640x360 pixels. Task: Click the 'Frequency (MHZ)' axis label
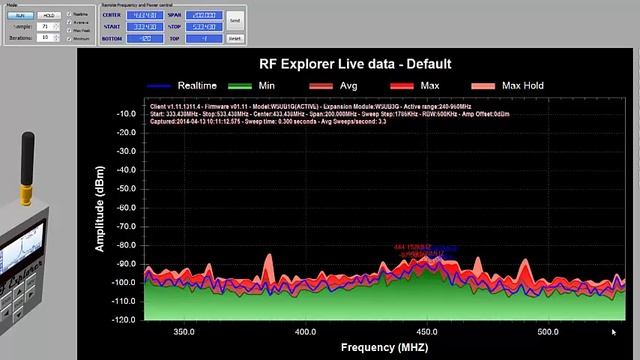coord(384,347)
